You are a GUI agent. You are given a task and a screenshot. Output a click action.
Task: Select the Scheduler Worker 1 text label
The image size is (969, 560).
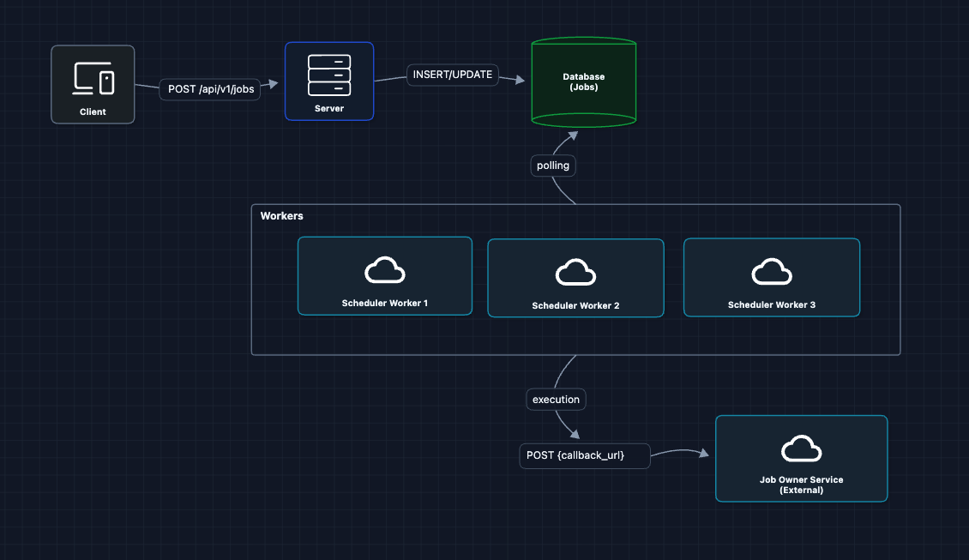(x=385, y=304)
